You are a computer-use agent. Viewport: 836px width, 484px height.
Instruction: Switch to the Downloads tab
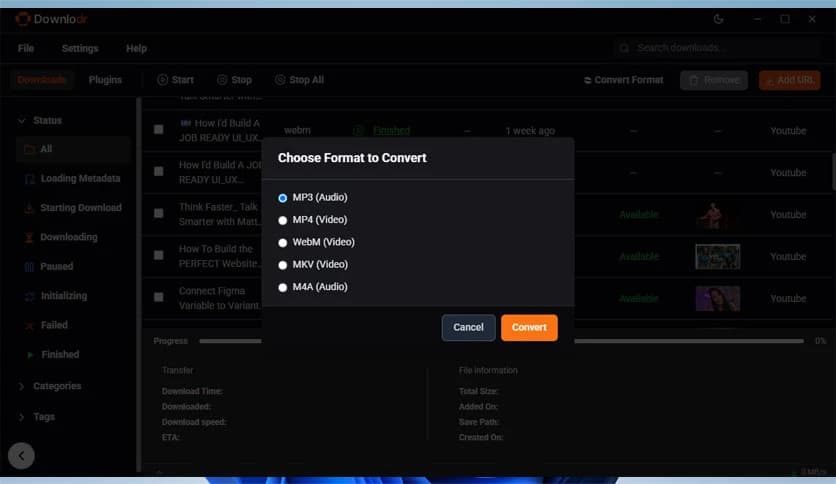41,80
